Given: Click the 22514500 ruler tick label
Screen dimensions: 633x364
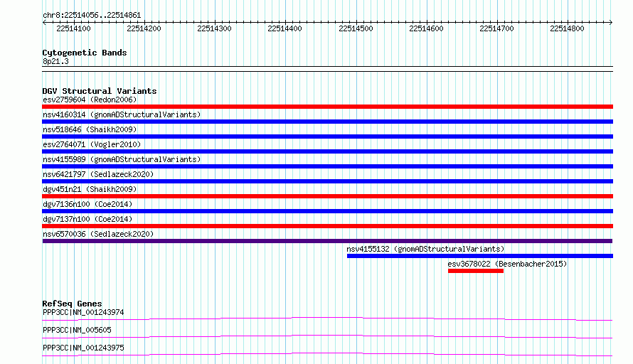Looking at the screenshot, I should [x=356, y=28].
